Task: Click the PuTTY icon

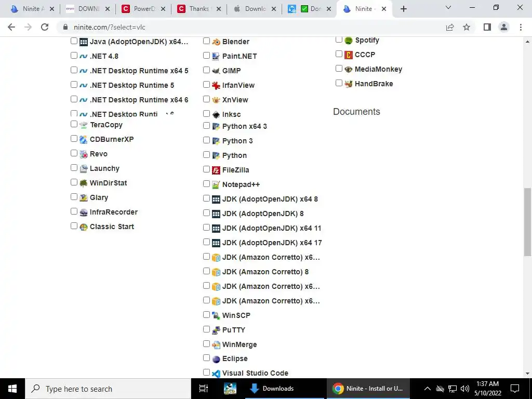Action: tap(216, 330)
